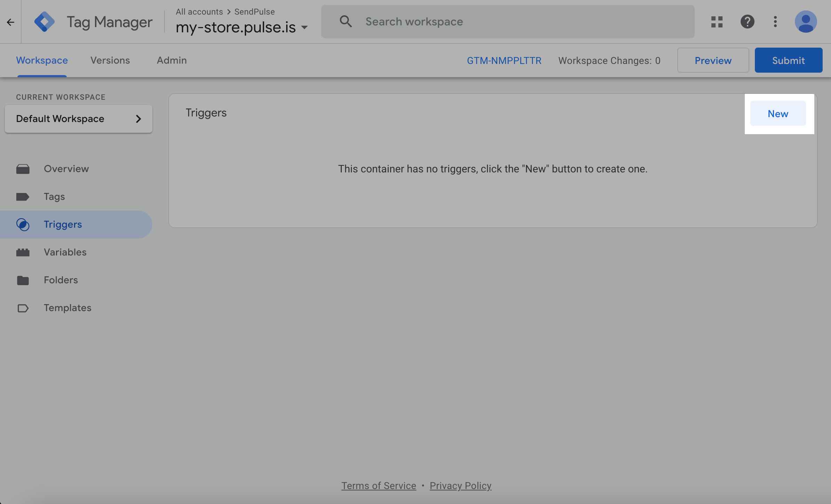Image resolution: width=831 pixels, height=504 pixels.
Task: Click the user account avatar
Action: click(805, 22)
